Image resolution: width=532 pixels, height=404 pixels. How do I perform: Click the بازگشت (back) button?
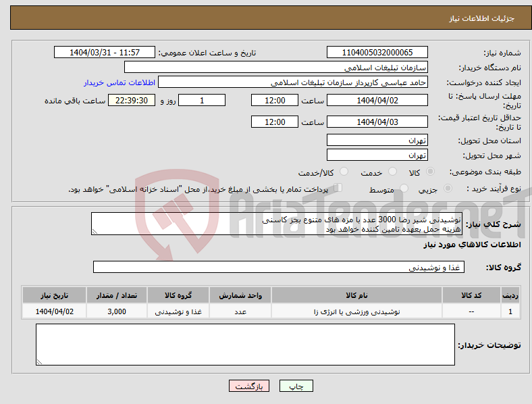click(x=249, y=386)
